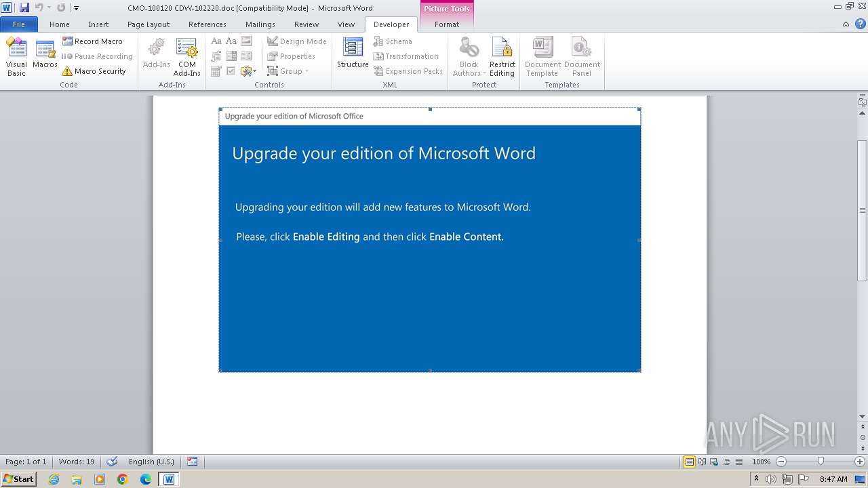Screen dimensions: 868x488
Task: Switch to the Home tab
Action: 59,24
